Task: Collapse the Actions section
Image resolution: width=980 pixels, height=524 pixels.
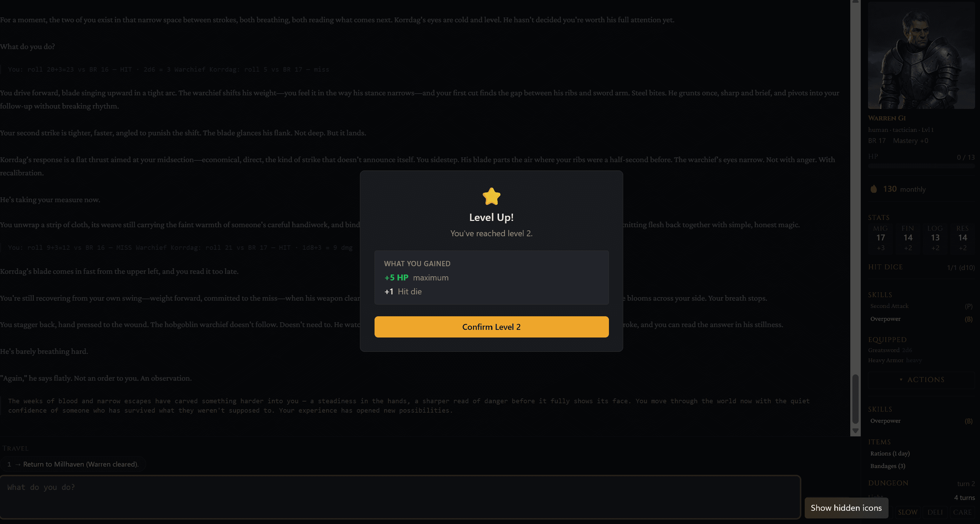Action: pos(921,380)
